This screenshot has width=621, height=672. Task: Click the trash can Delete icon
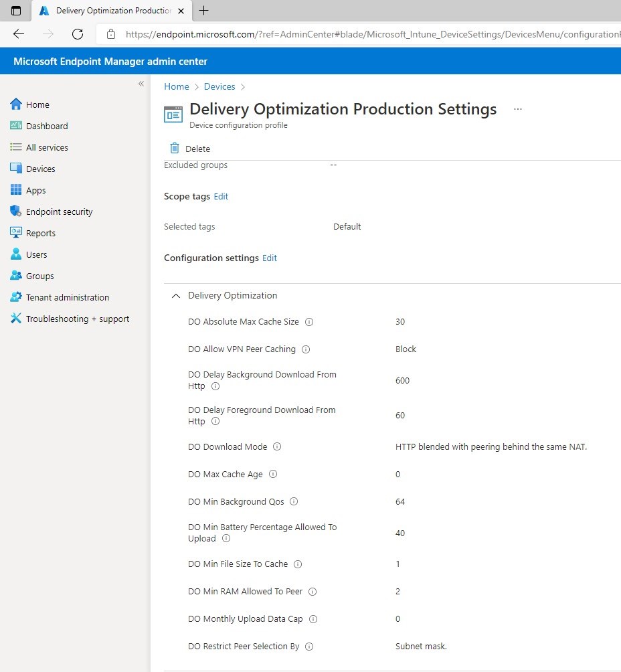pos(175,148)
